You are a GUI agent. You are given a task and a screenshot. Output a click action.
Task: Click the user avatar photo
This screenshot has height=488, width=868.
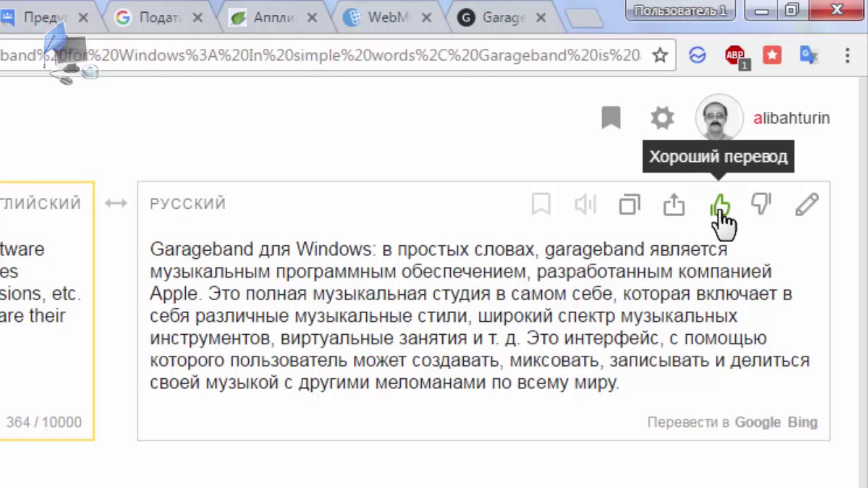pos(719,118)
